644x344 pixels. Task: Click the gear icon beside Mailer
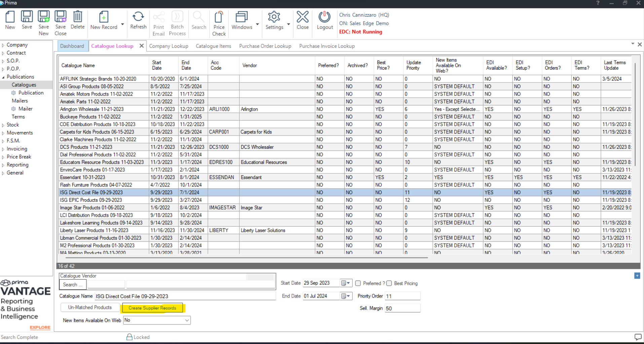tap(13, 109)
